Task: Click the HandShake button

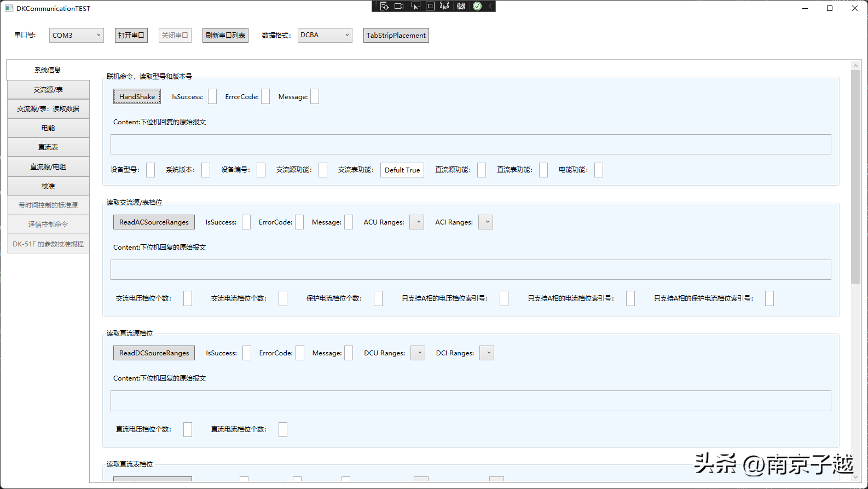Action: point(137,97)
